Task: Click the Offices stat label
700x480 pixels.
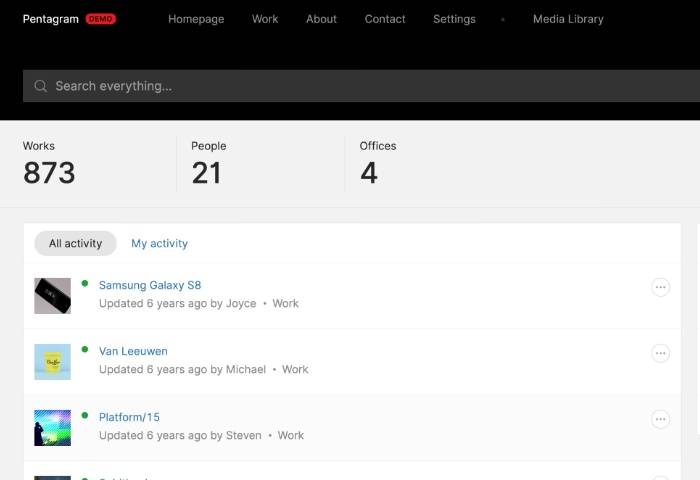Action: 378,146
